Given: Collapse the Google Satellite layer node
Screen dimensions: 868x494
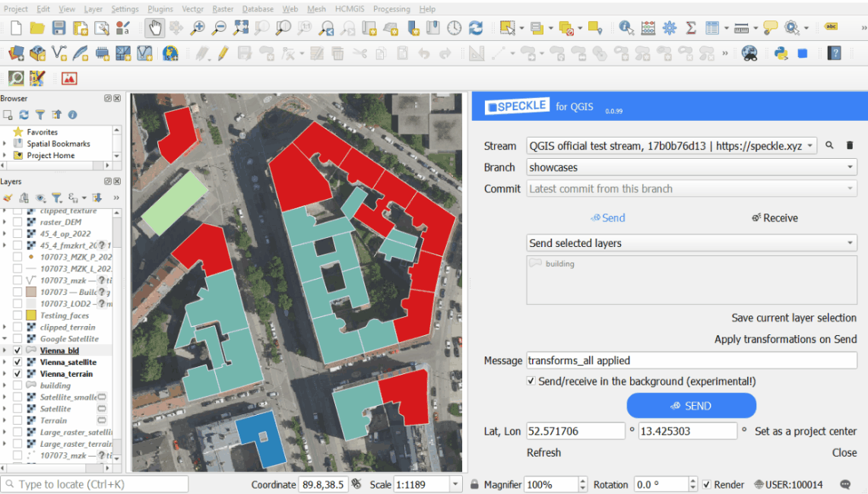Looking at the screenshot, I should click(5, 339).
